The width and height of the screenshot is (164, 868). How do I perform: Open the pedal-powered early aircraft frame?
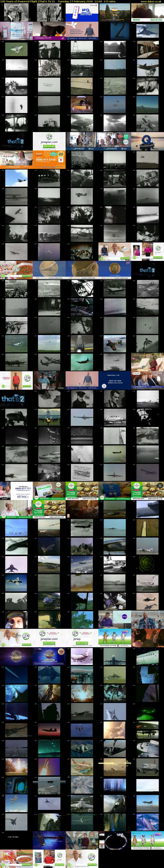pos(148,68)
